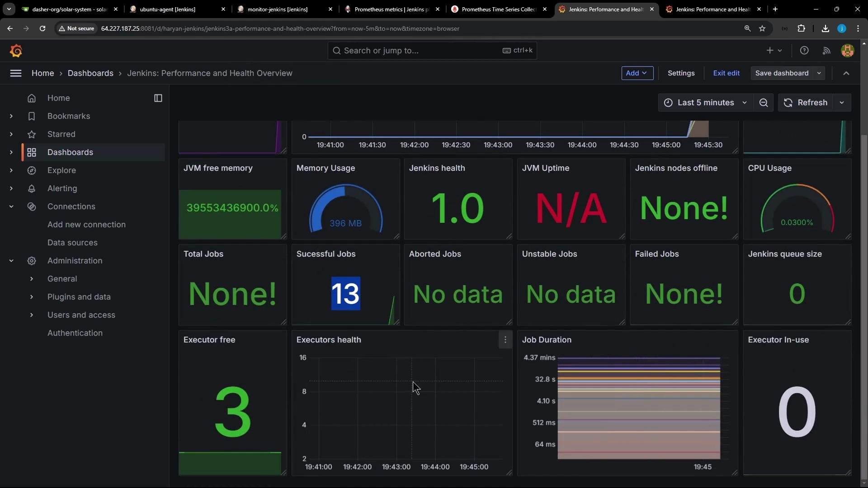Screen dimensions: 868x488
Task: Go back in browser history
Action: 10,28
